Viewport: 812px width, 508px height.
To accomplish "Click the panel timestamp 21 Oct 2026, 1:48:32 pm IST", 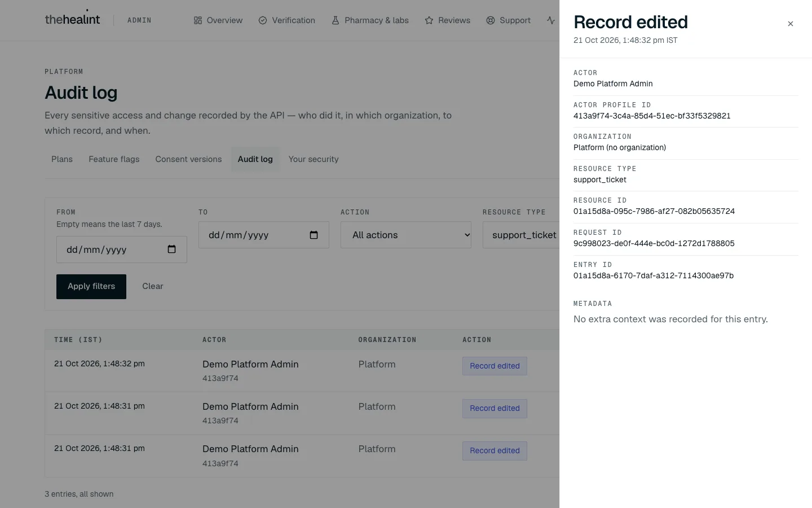I will pos(625,40).
